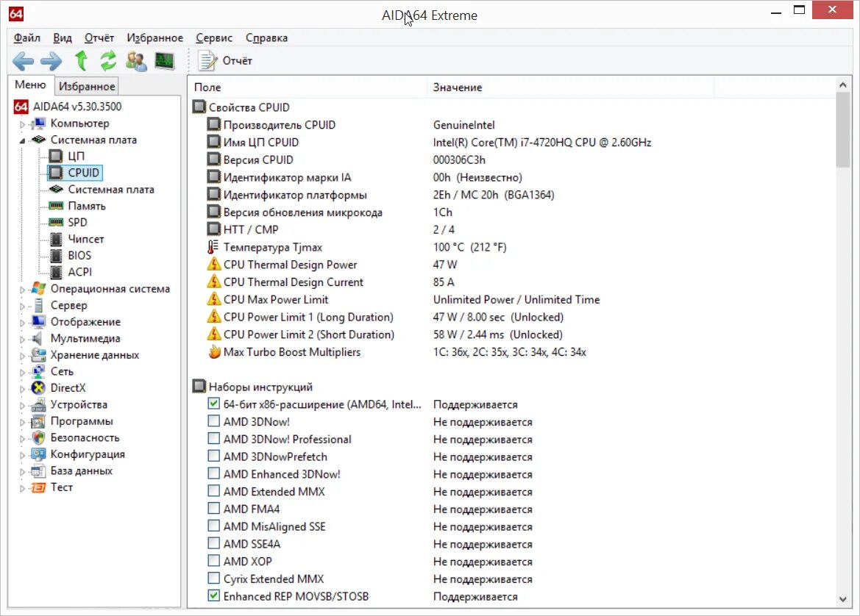The height and width of the screenshot is (616, 860).
Task: Select the HTT / CMP row
Action: (512, 229)
